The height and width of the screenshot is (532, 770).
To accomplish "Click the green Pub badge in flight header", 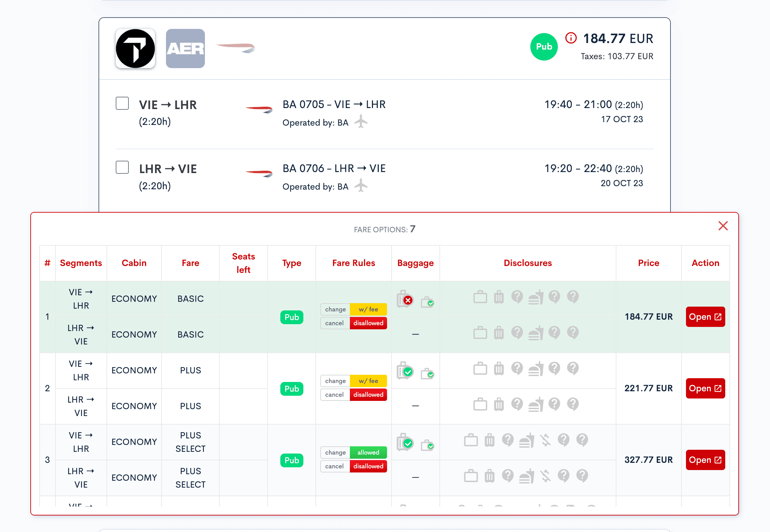I will click(x=544, y=47).
